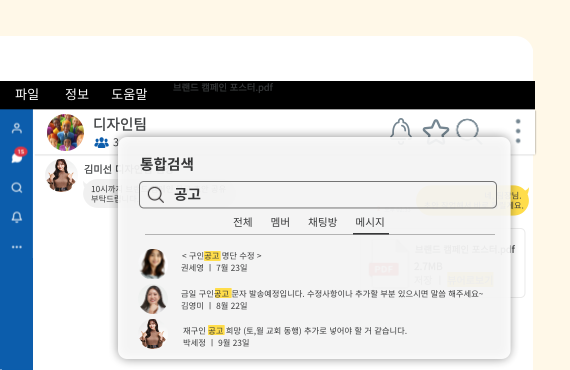Select the search icon in the blue sidebar

pyautogui.click(x=17, y=188)
